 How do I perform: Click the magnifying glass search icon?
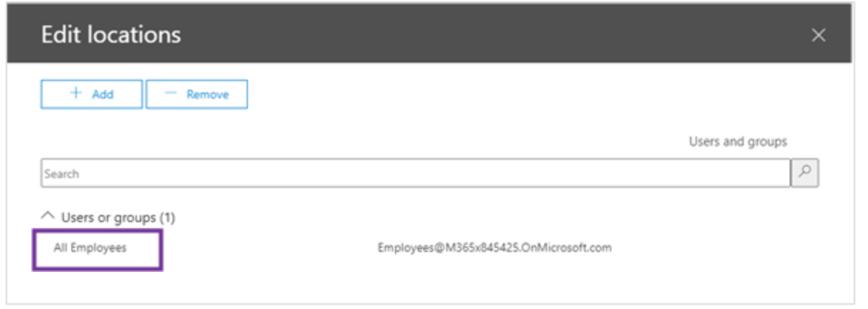tap(805, 173)
